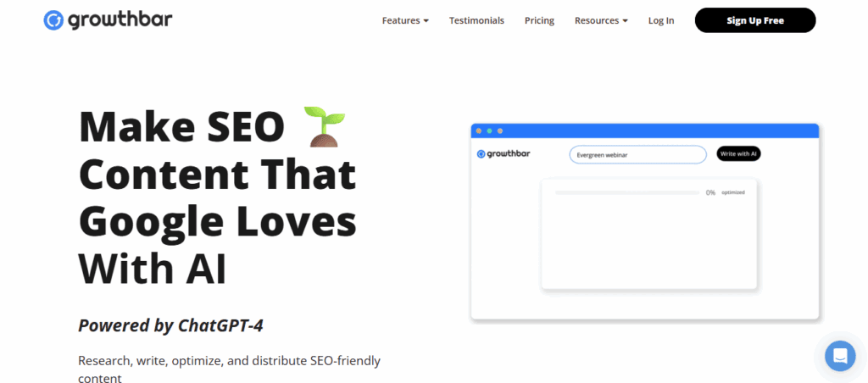The image size is (868, 383).
Task: Go to the Testimonials page
Action: point(476,20)
